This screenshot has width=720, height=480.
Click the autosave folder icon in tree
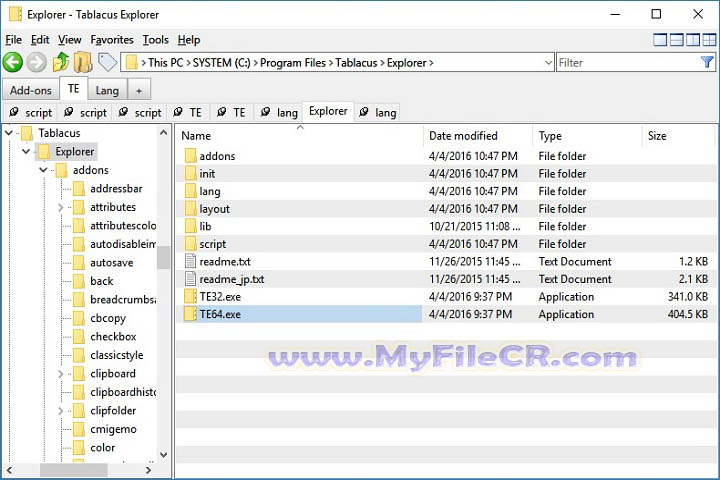(x=79, y=263)
